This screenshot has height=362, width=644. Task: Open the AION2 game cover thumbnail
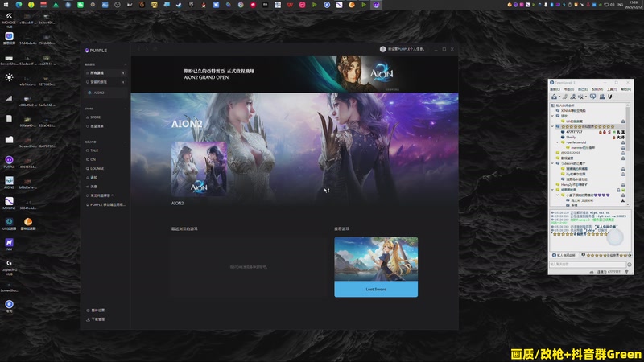point(199,169)
